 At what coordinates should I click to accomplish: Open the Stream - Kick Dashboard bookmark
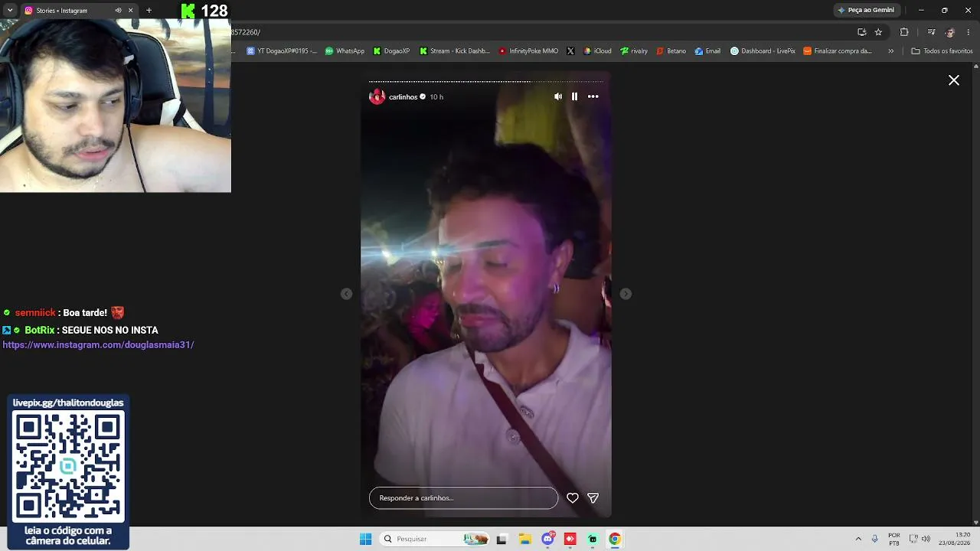pyautogui.click(x=455, y=51)
